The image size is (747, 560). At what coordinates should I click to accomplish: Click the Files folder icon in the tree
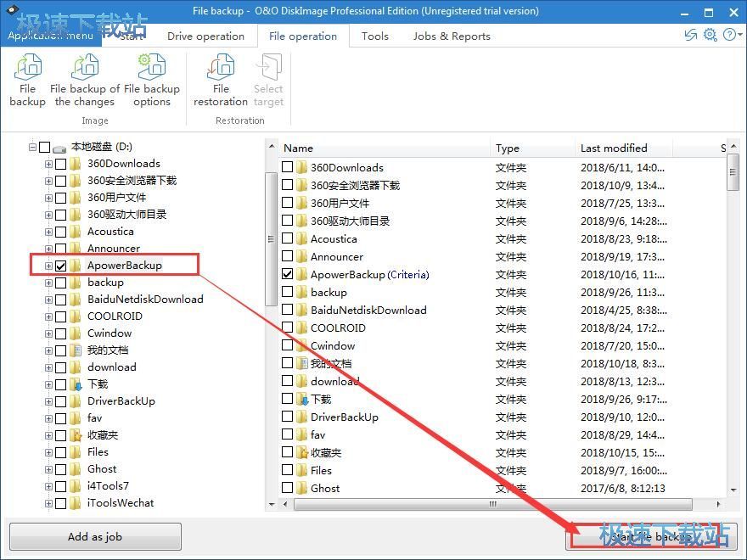pos(76,452)
